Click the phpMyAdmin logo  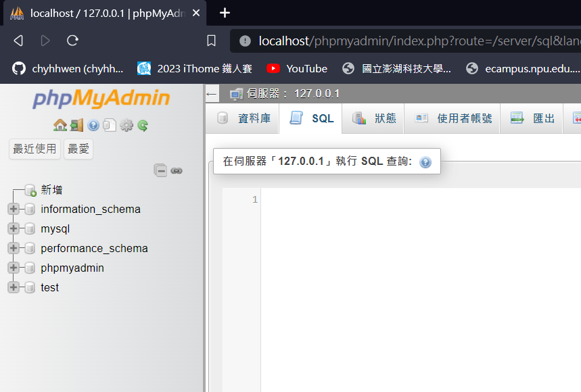(x=101, y=99)
